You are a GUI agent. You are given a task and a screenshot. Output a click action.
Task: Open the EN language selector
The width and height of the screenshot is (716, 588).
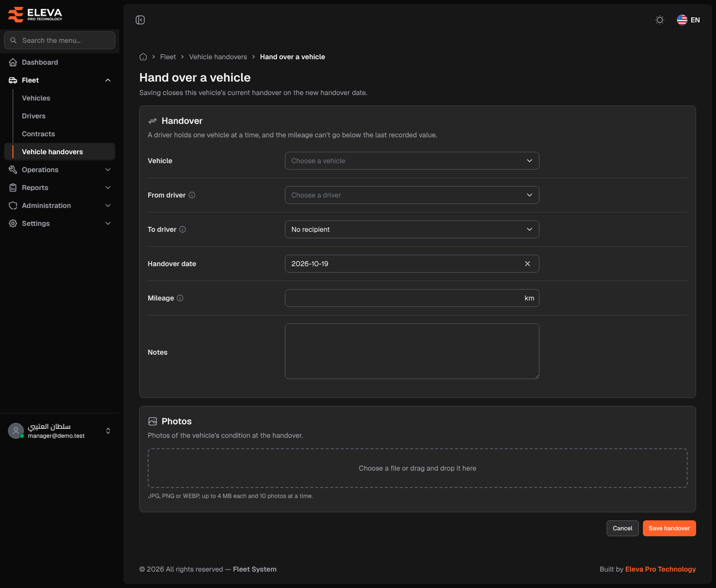tap(689, 20)
